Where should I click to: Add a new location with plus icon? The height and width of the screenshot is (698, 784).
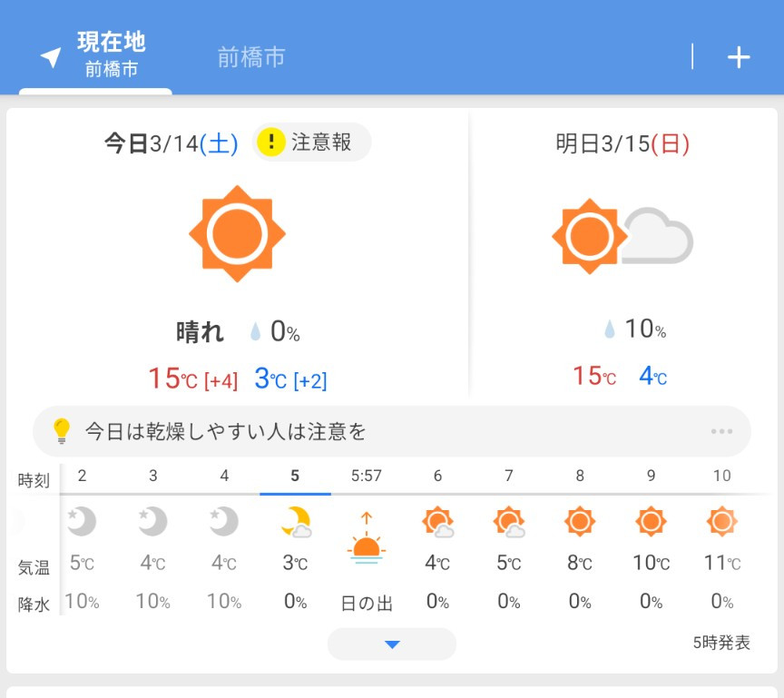[739, 56]
